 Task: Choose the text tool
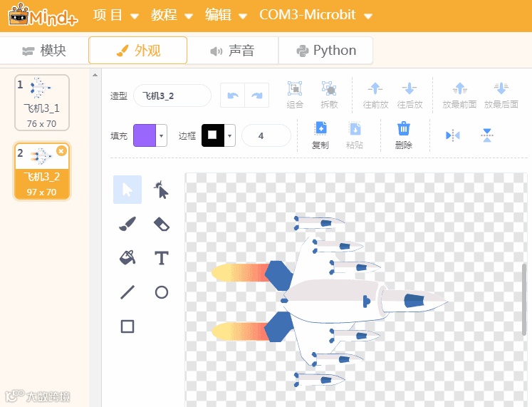(x=161, y=258)
